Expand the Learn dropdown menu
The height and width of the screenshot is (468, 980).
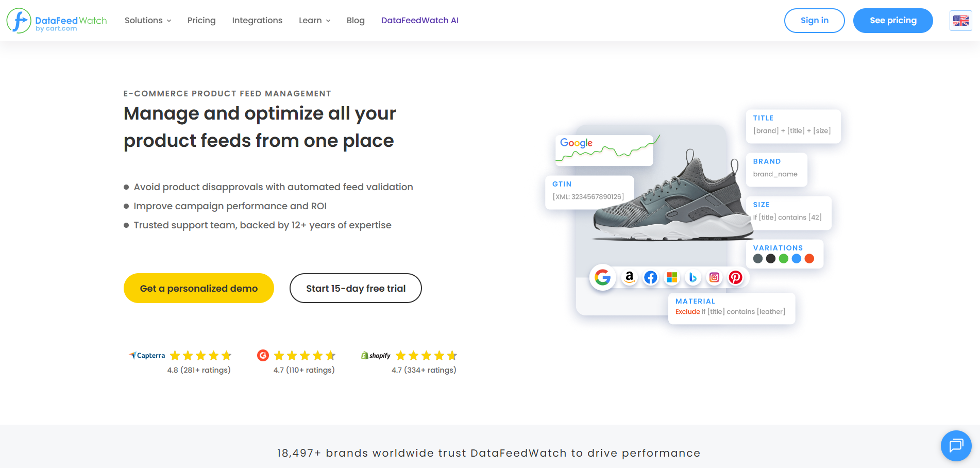point(314,21)
